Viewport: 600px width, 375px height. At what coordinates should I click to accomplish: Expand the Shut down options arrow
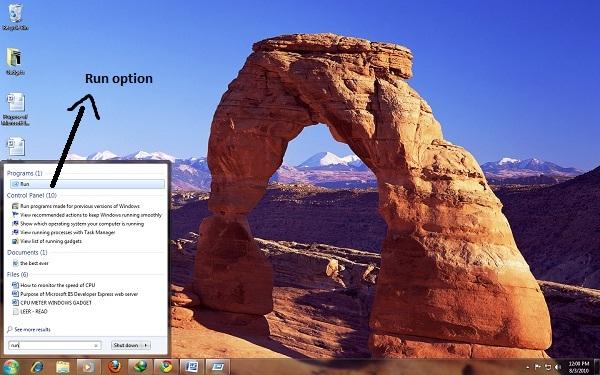pos(146,345)
